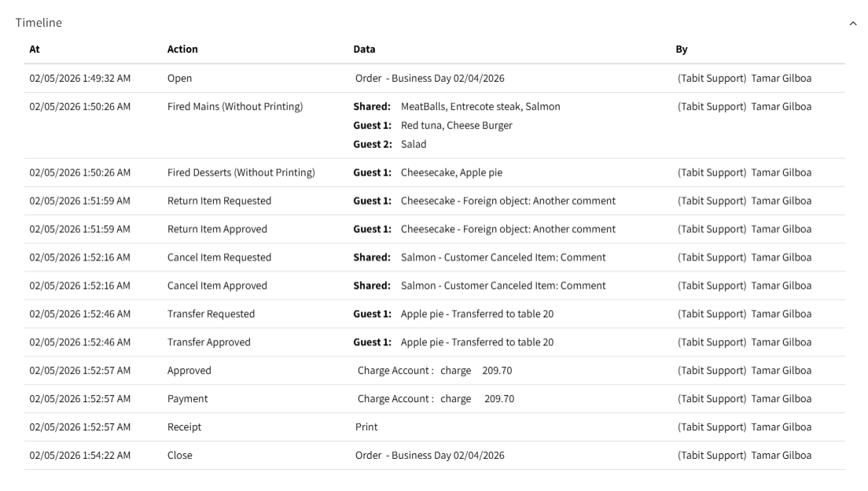Click the Cancel Item Requested action
The height and width of the screenshot is (491, 868).
click(219, 257)
